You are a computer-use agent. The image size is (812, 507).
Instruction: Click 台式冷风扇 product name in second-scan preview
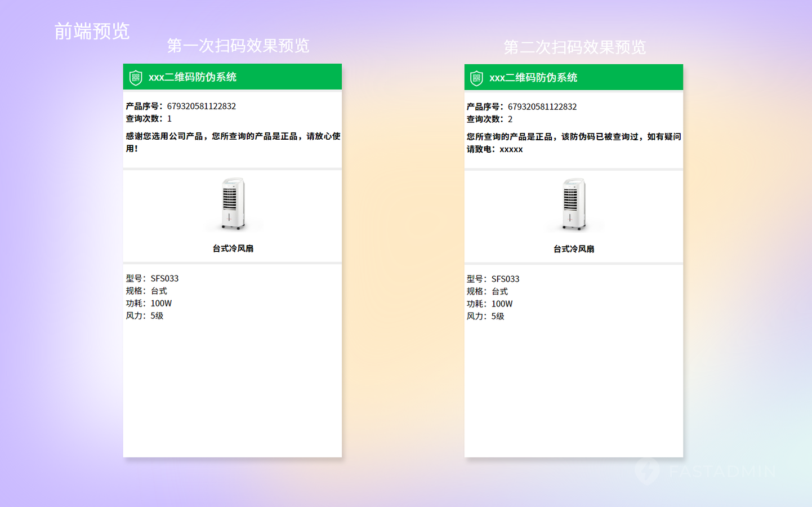coord(573,249)
